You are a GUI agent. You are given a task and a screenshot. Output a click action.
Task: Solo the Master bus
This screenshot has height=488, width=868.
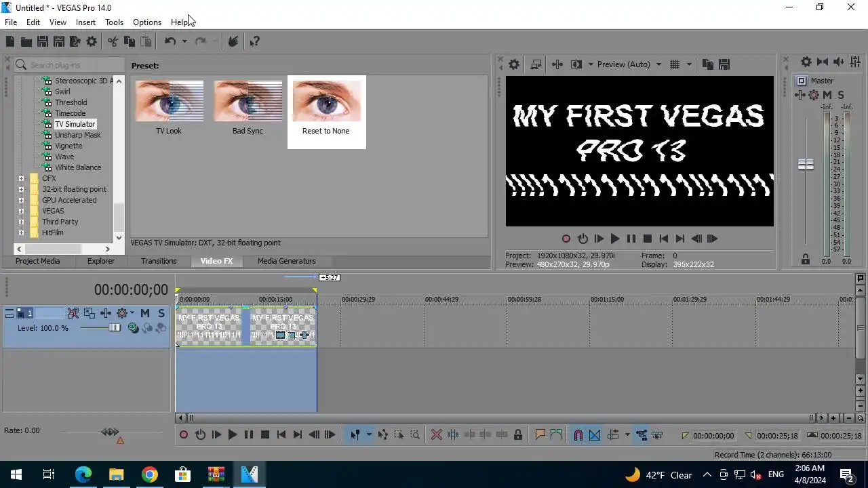pyautogui.click(x=841, y=95)
